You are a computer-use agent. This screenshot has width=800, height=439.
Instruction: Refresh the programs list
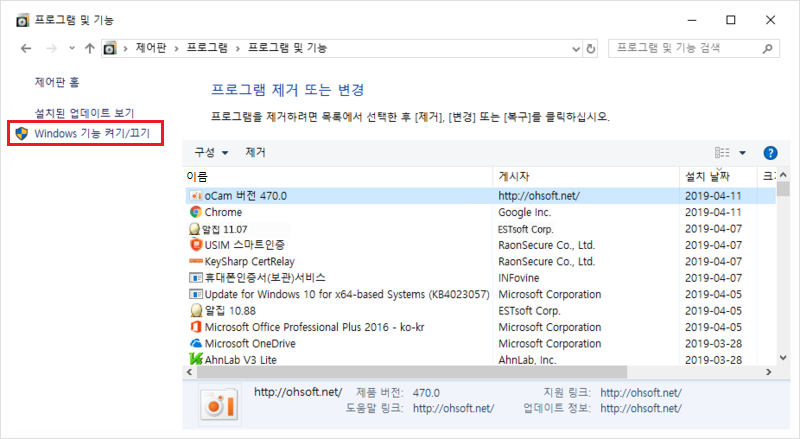pyautogui.click(x=591, y=49)
